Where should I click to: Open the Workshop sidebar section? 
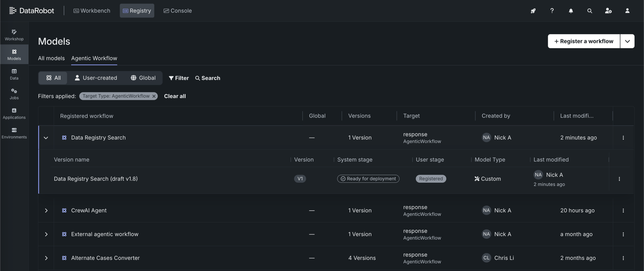14,35
